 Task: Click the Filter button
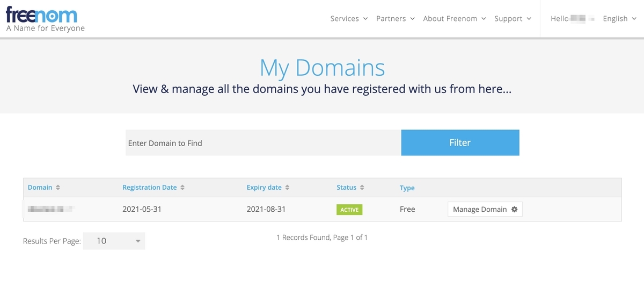pyautogui.click(x=460, y=143)
